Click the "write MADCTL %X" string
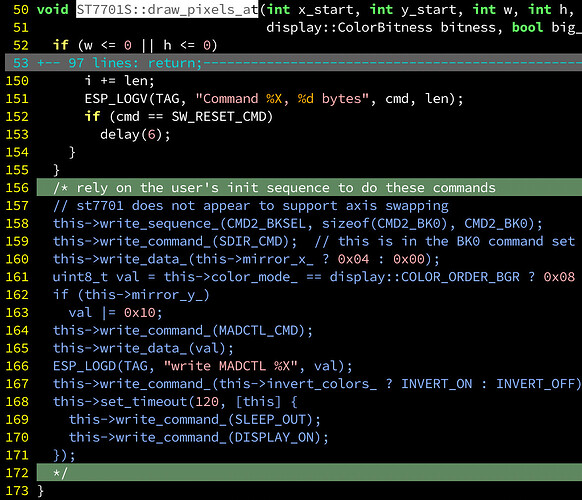The height and width of the screenshot is (500, 582). click(x=230, y=366)
